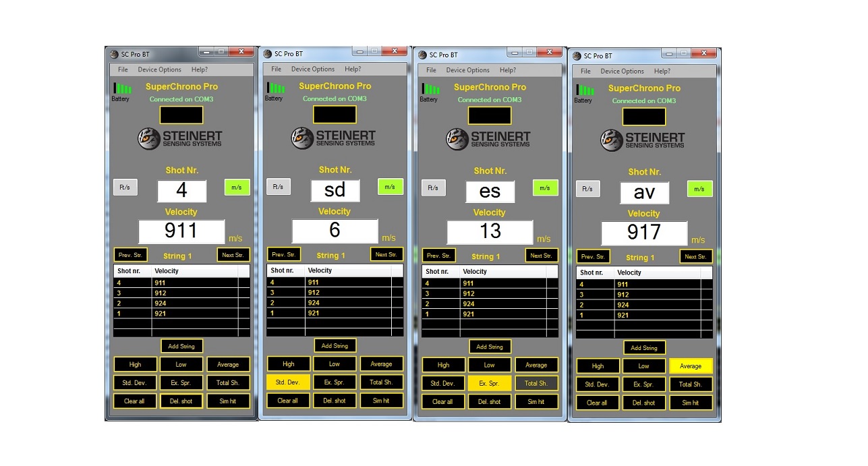Select m/s units in the Shot Nr. 4 window
Screen dimensions: 868x466
237,187
